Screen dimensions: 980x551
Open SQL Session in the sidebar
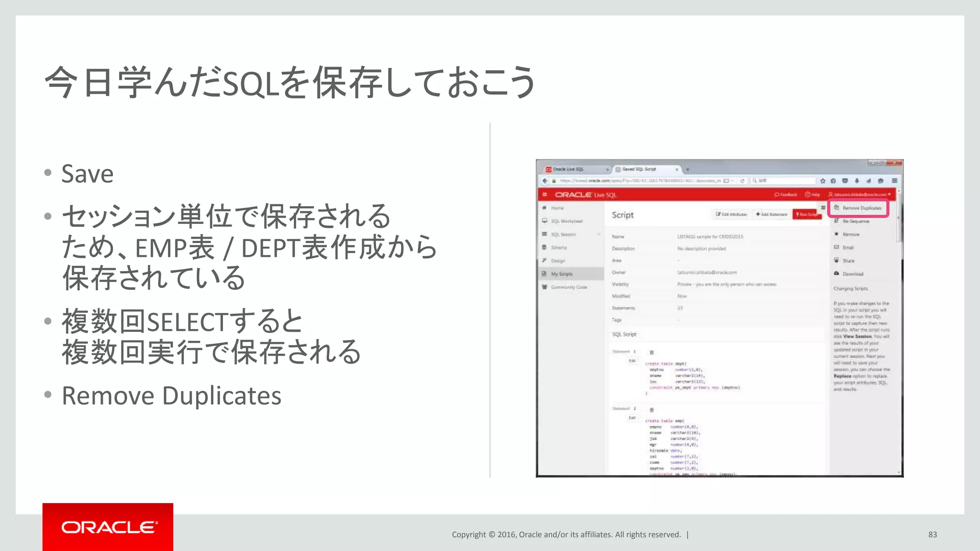click(563, 234)
